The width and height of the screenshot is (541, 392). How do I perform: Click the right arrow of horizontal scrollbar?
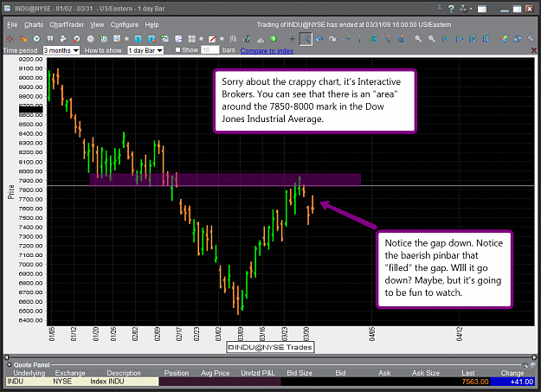click(534, 357)
